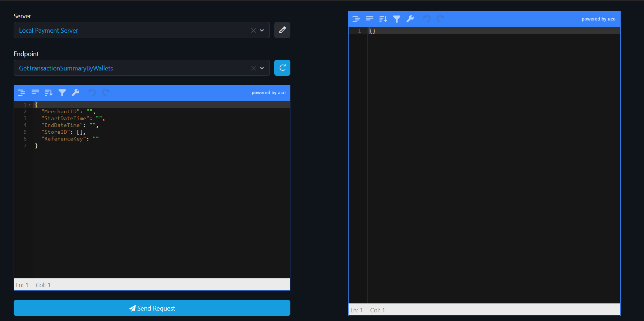
Task: Clear the GetTransactionSummaryByWallets endpoint selection
Action: (x=253, y=68)
